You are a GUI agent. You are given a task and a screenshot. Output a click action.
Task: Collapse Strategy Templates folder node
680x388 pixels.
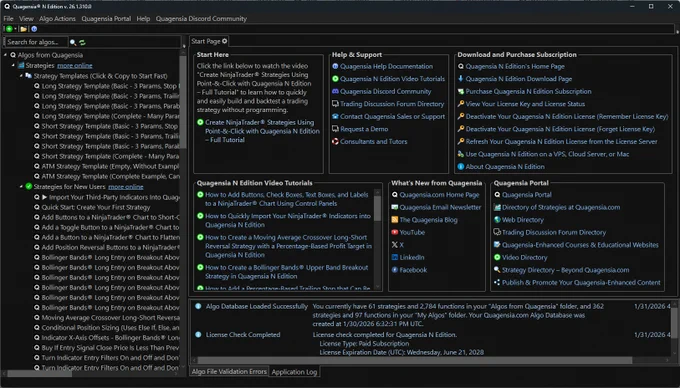(x=21, y=76)
